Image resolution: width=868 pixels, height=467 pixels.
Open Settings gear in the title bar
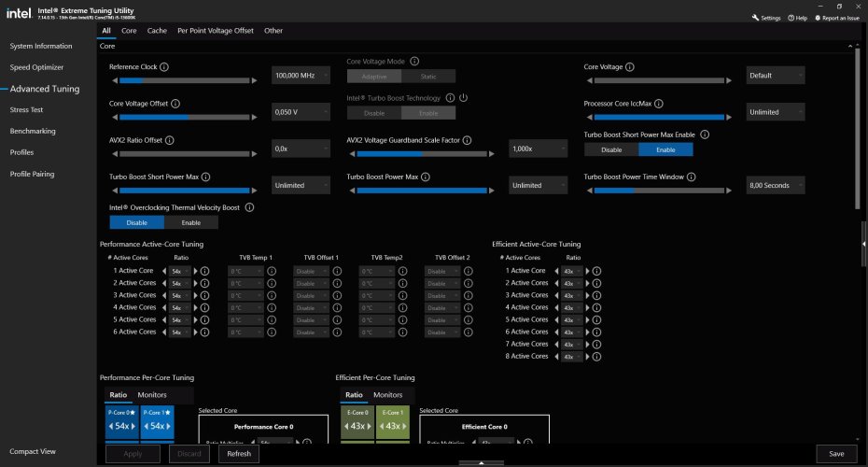(x=765, y=18)
